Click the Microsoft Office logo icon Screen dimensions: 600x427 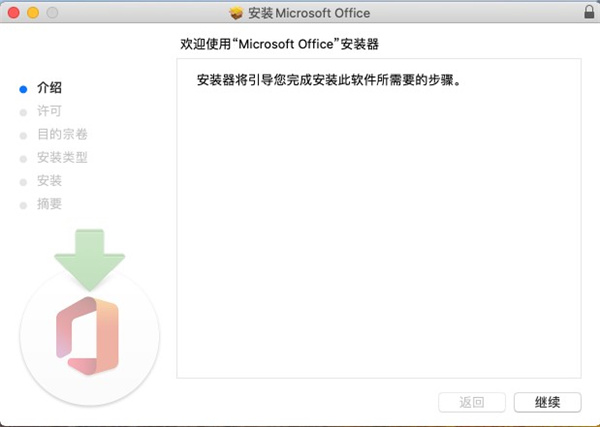[x=88, y=336]
